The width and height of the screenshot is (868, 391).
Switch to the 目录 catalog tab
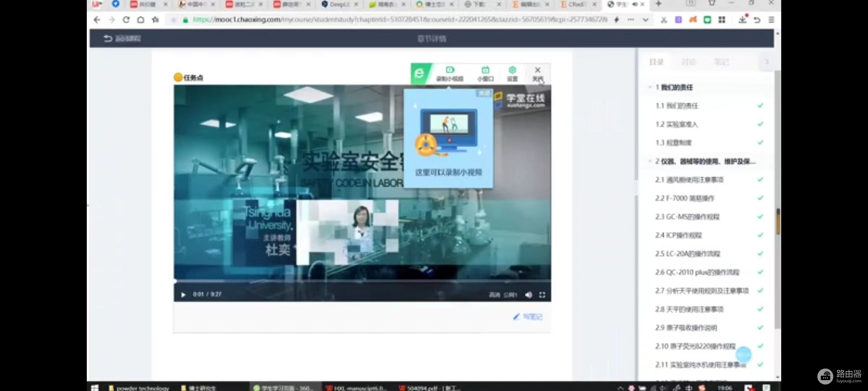(656, 62)
